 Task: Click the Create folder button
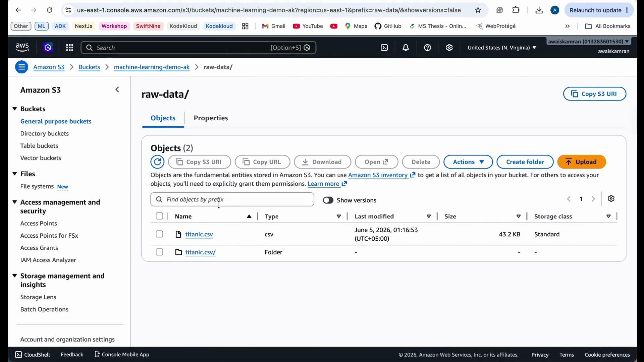coord(525,162)
